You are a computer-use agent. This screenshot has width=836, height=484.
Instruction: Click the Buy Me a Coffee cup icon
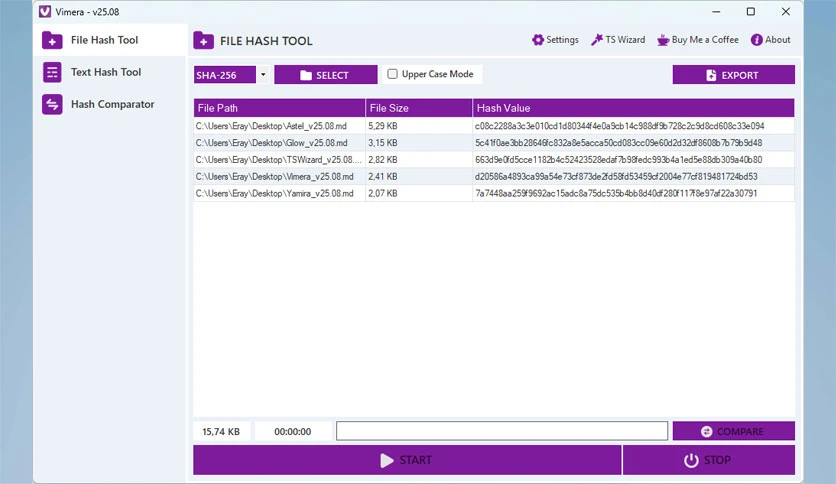[663, 40]
